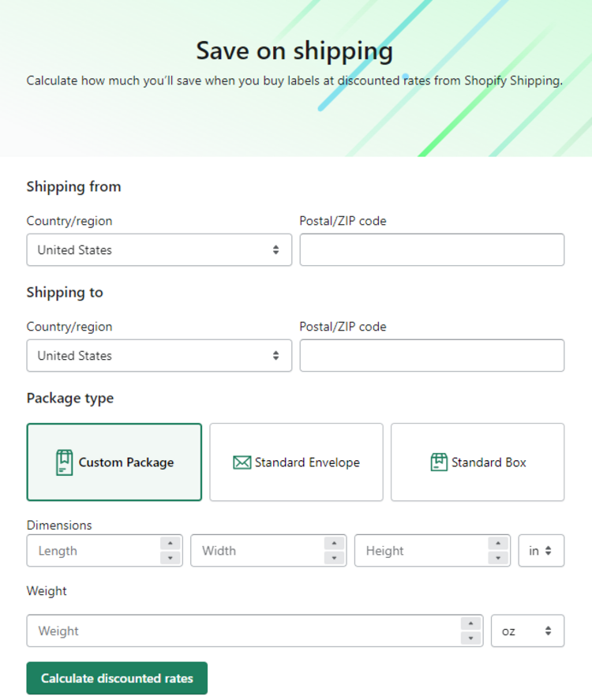Image resolution: width=592 pixels, height=700 pixels.
Task: Open Shipping from Country/region dropdown
Action: [x=159, y=250]
